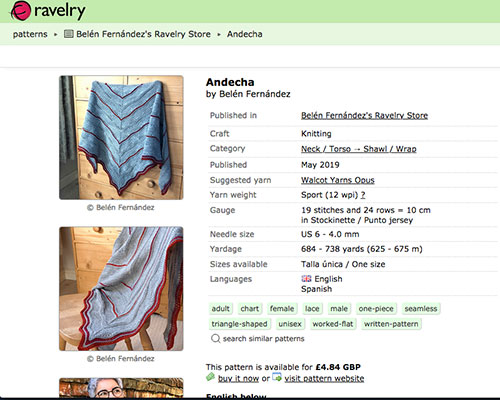Click the Ravelry logo icon
This screenshot has width=500, height=400.
[x=20, y=11]
